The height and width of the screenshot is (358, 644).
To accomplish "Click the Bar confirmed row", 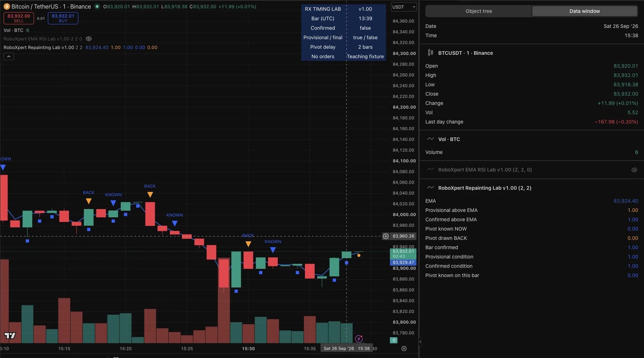I will tap(531, 247).
